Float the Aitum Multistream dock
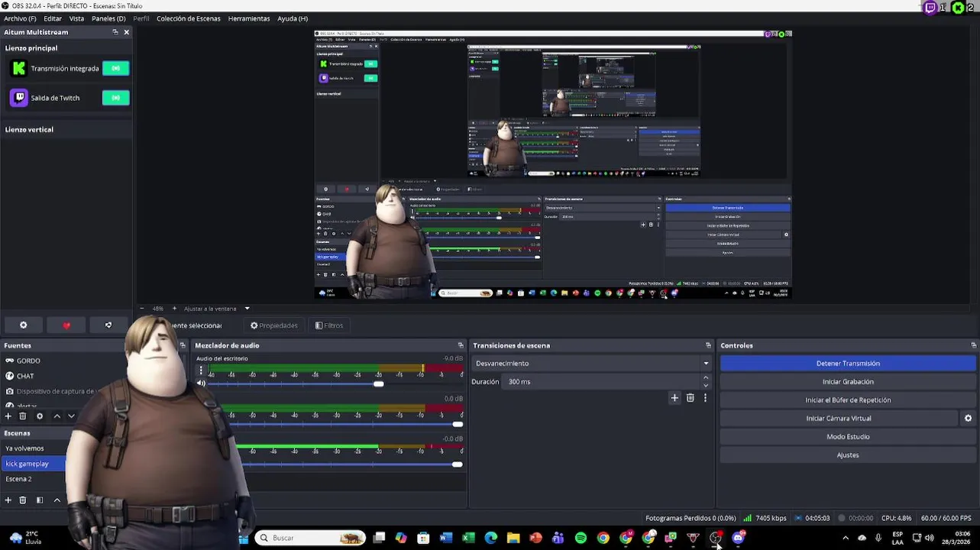The width and height of the screenshot is (980, 550). pos(115,32)
